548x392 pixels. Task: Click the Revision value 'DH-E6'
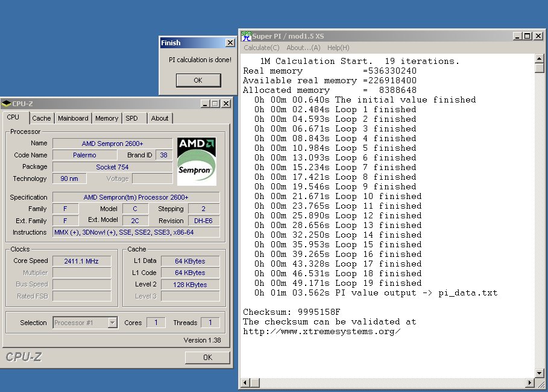[x=204, y=221]
